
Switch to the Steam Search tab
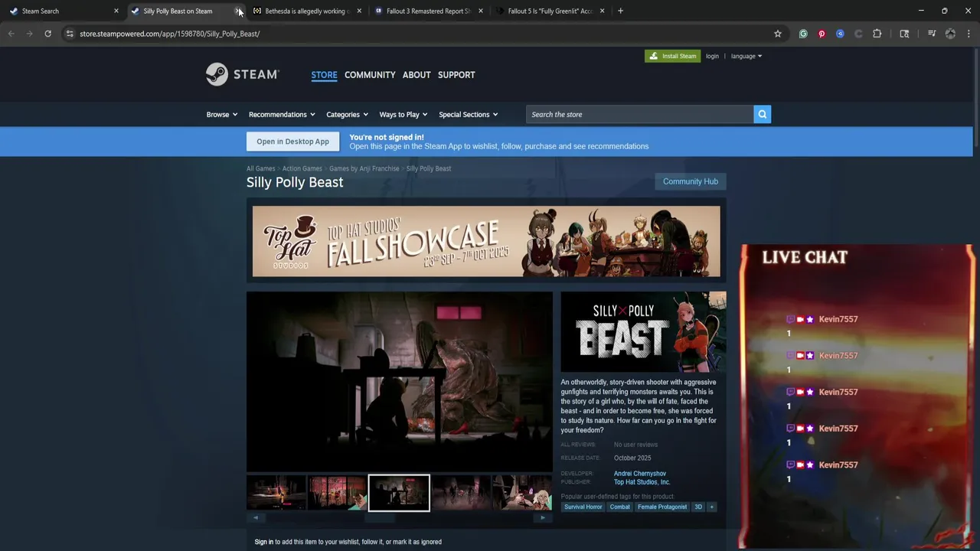(61, 11)
